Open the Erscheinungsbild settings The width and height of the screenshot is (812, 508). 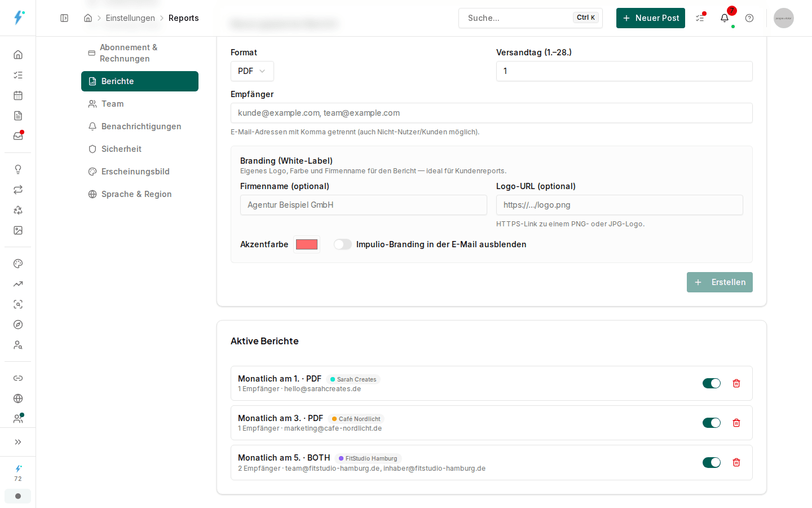click(140, 172)
